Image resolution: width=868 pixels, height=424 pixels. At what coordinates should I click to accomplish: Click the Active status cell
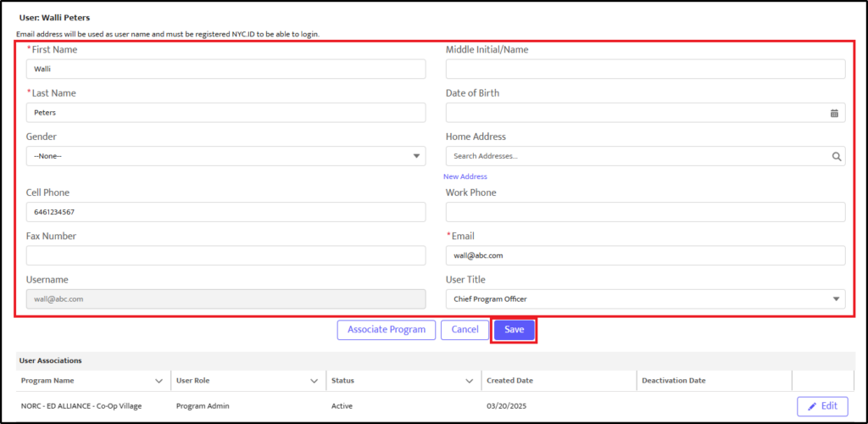[342, 405]
